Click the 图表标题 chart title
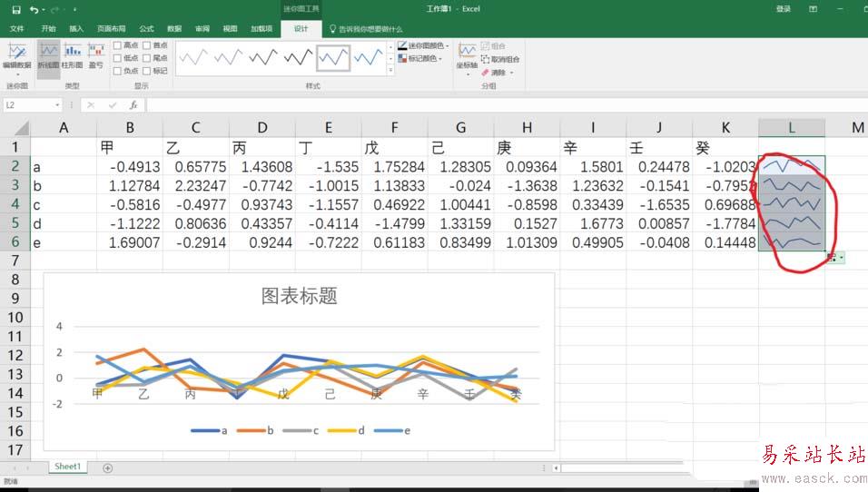 click(x=299, y=296)
